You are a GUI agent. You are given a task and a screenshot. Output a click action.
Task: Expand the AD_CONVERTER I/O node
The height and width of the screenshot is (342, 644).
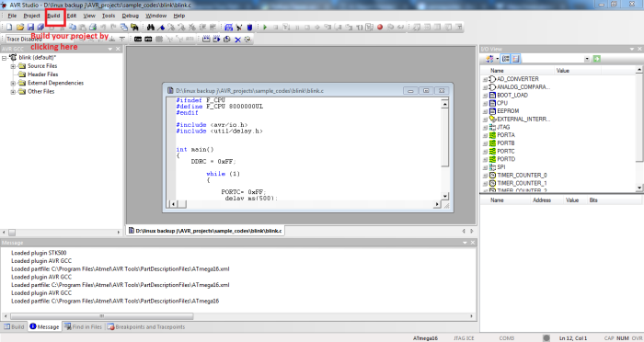(x=485, y=79)
